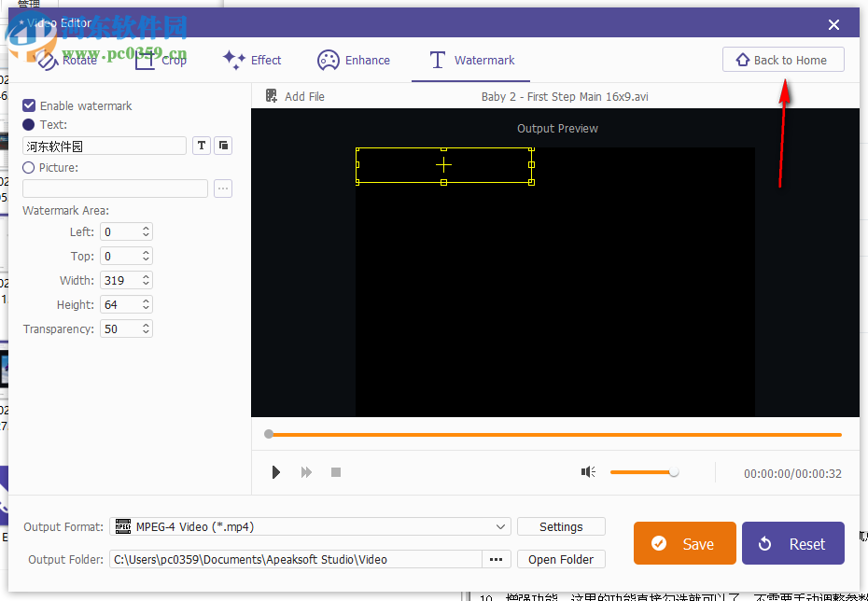Stop the preview playback

pos(335,471)
